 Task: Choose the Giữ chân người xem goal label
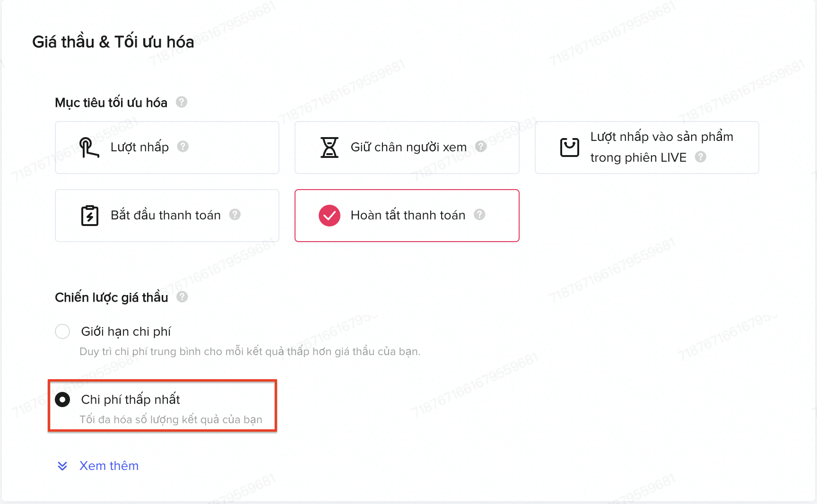click(x=408, y=147)
